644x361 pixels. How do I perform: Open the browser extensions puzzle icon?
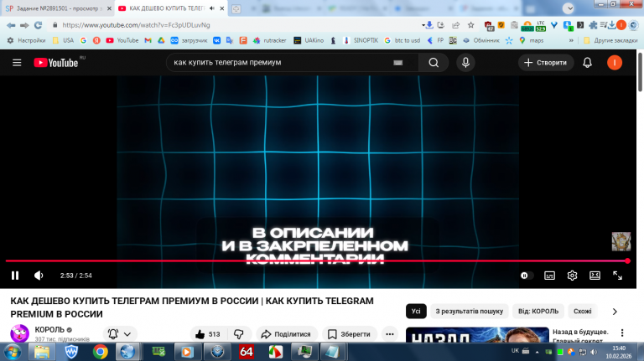point(593,25)
